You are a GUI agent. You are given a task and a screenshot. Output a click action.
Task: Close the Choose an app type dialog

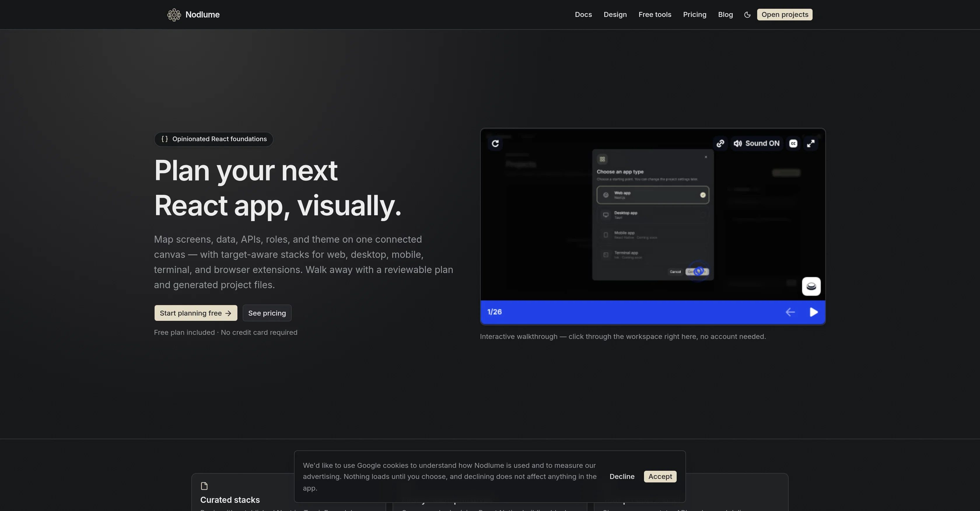pos(706,157)
